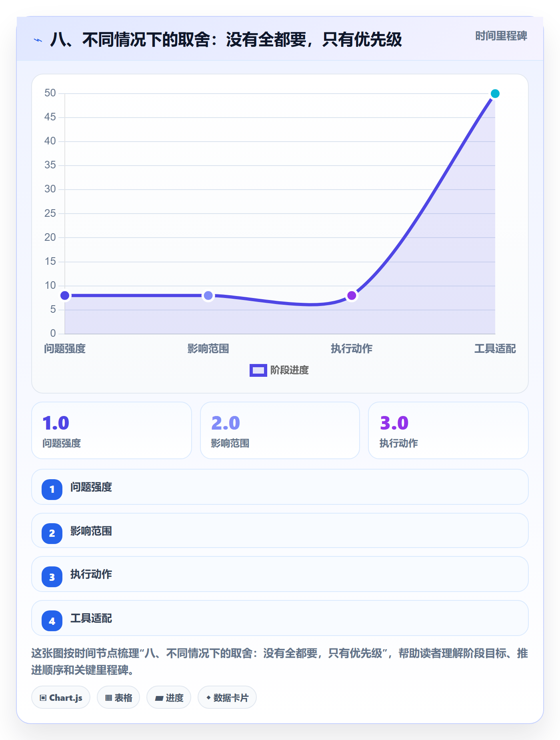Click the y-axis value 50
This screenshot has width=560, height=740.
(x=50, y=93)
